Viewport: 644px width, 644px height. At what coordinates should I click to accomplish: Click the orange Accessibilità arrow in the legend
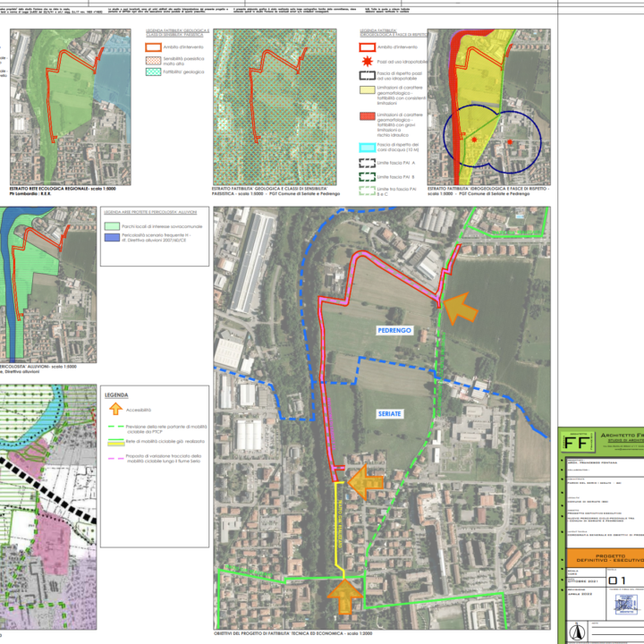[x=115, y=409]
